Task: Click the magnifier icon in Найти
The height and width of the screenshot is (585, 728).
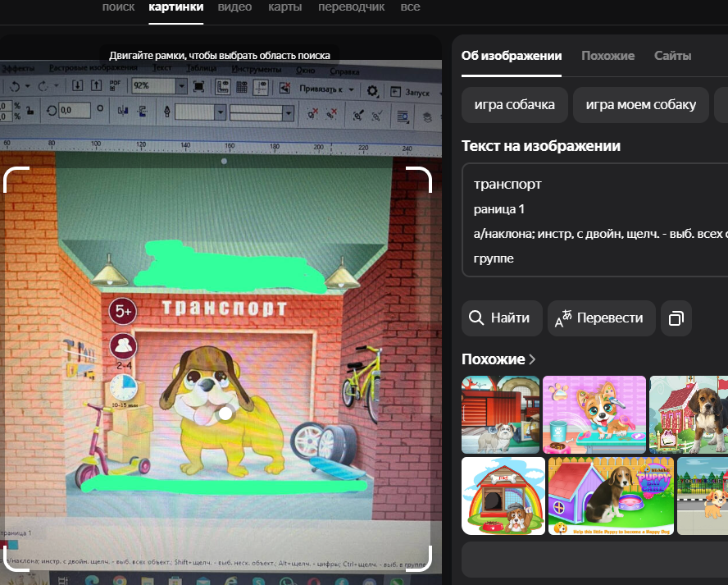Action: click(476, 318)
